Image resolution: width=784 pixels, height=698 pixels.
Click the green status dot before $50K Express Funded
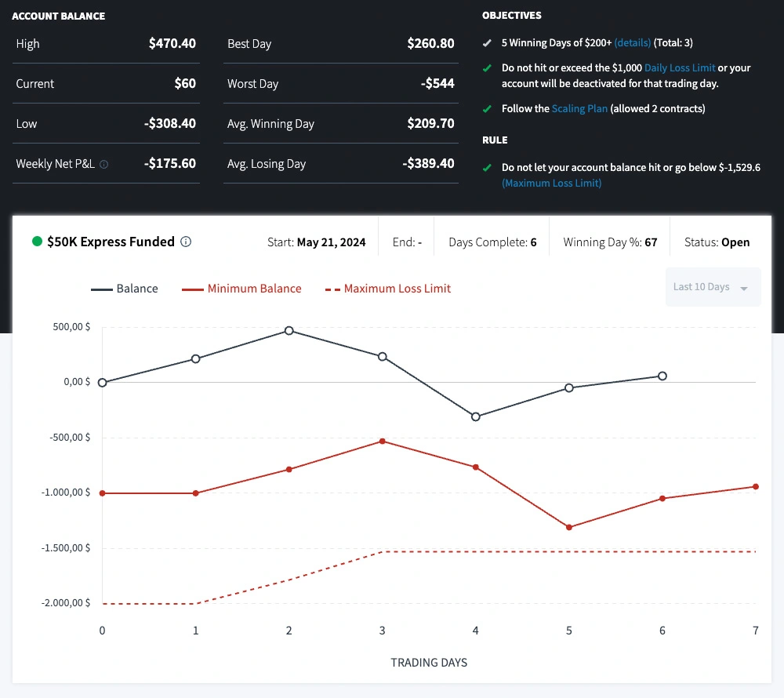[37, 242]
